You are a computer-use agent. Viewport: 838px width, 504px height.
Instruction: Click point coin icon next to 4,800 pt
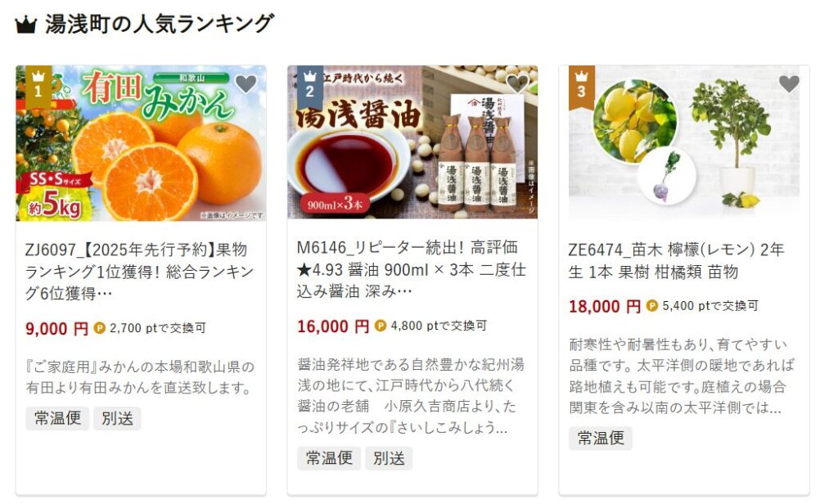click(381, 326)
